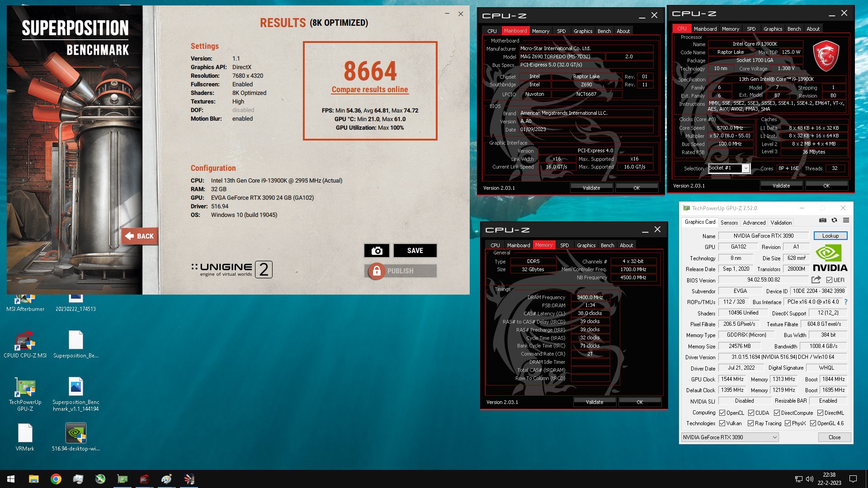The width and height of the screenshot is (868, 488).
Task: Switch to Paint in the taskbar
Action: (167, 479)
